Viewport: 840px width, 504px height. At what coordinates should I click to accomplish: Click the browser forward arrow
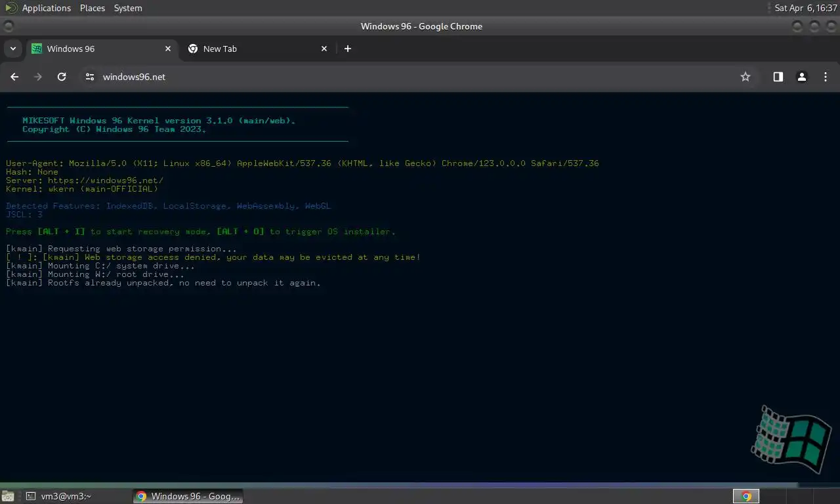[x=38, y=77]
